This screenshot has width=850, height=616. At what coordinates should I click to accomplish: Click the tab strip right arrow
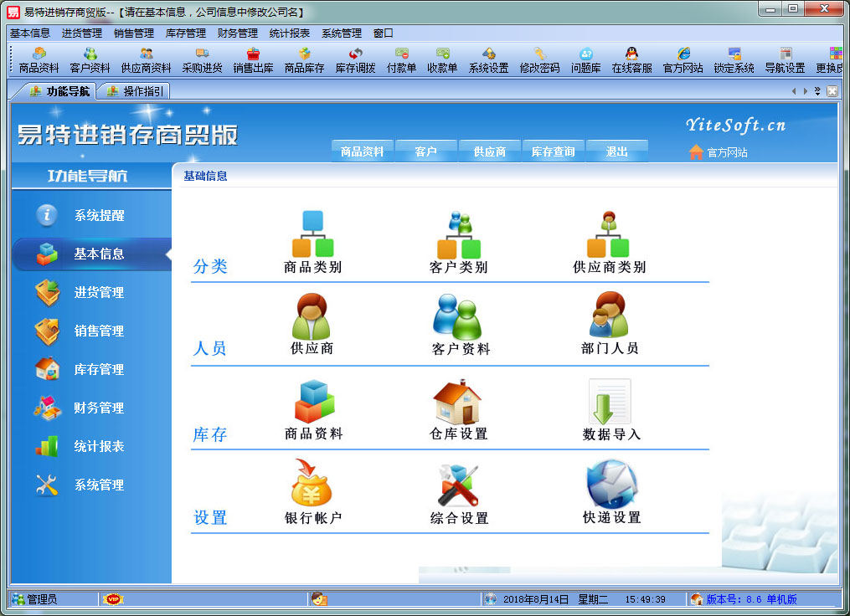click(x=806, y=91)
